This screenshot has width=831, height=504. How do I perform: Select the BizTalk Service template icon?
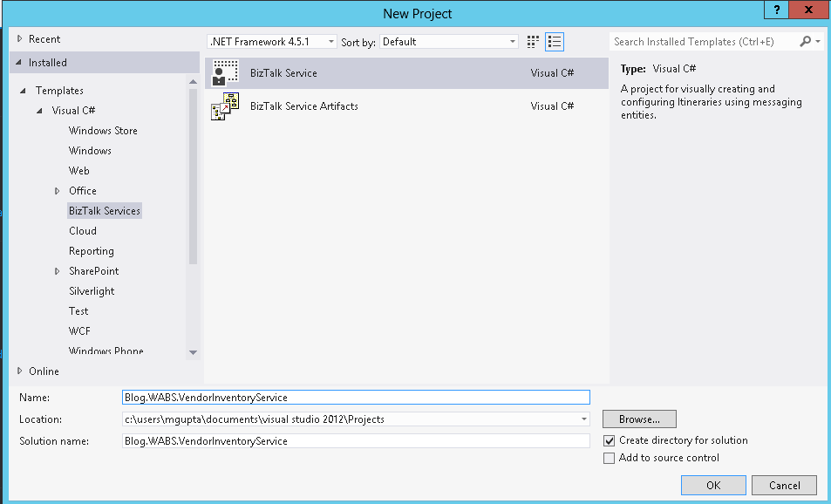pos(225,73)
